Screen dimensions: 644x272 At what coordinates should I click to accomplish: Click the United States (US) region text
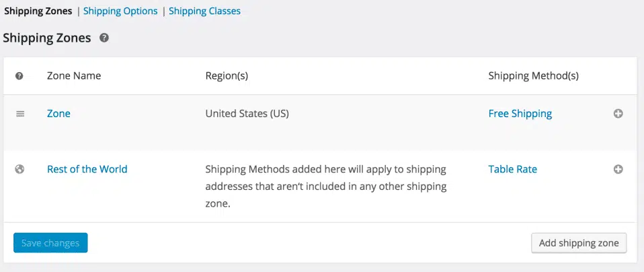[247, 114]
